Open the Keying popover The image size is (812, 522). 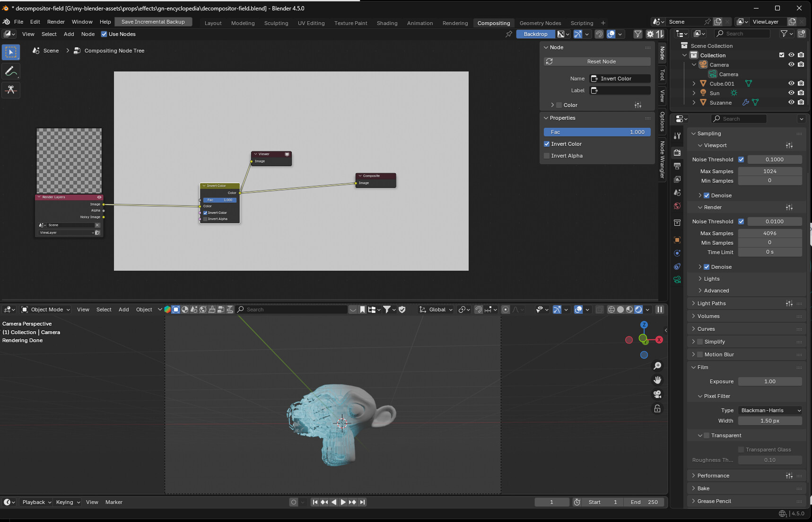click(68, 502)
